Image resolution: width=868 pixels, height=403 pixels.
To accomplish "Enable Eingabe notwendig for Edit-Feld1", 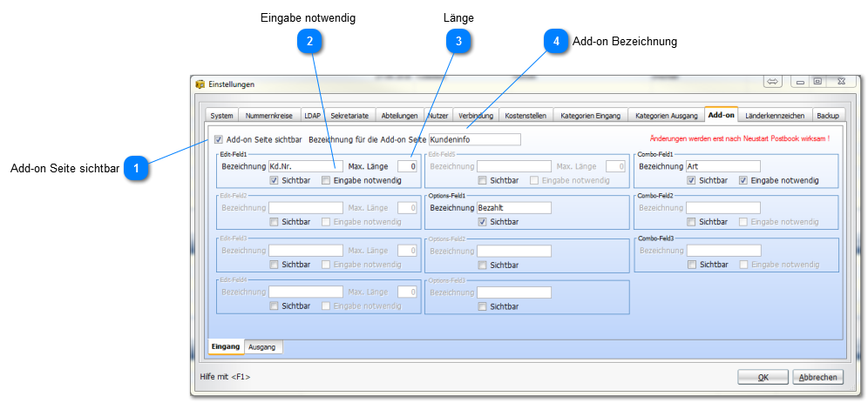I will point(326,181).
